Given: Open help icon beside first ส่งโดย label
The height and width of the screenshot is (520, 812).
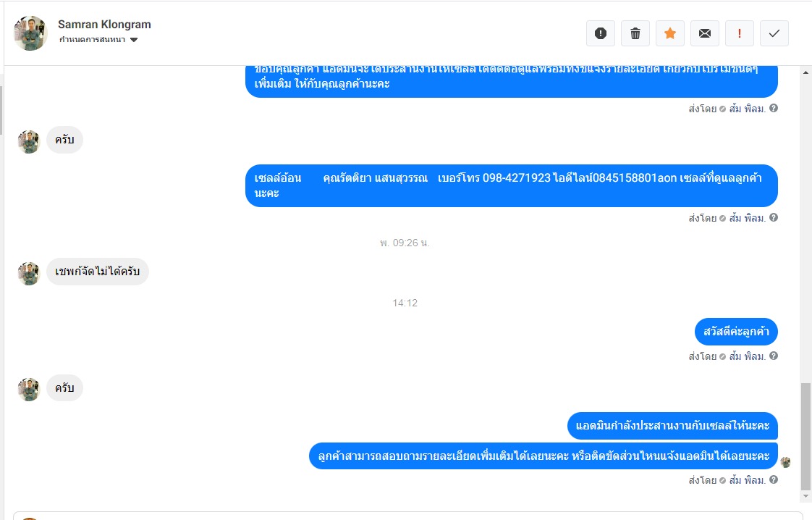Looking at the screenshot, I should pos(773,109).
